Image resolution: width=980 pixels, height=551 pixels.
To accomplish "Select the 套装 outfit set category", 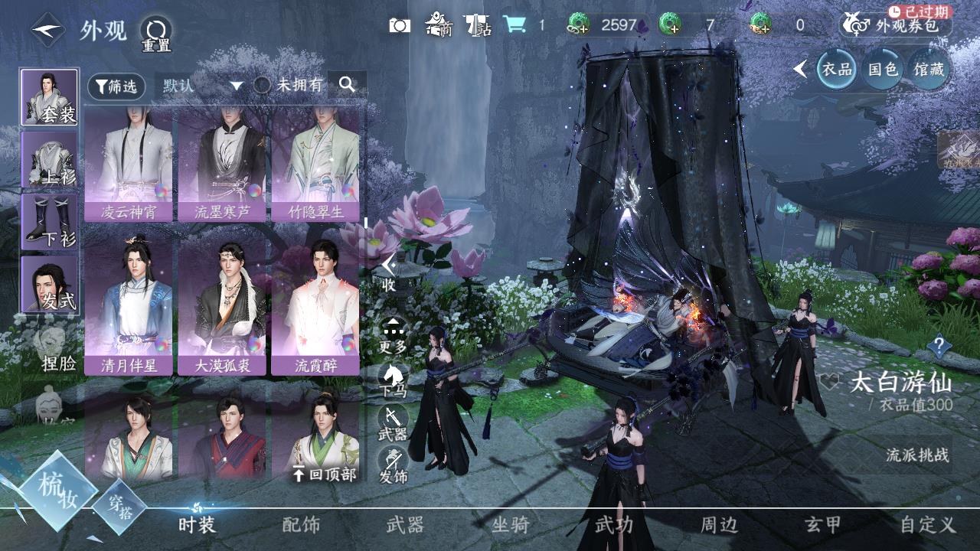I will [49, 97].
